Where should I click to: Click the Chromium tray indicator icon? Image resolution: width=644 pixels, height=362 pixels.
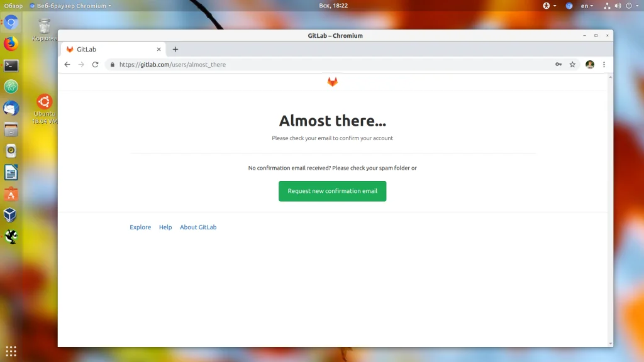click(569, 6)
